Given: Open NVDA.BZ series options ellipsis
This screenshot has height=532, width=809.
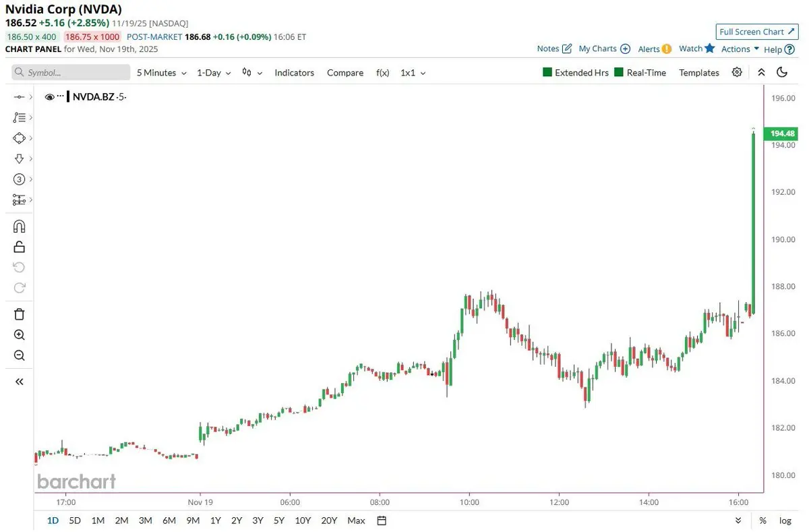Looking at the screenshot, I should point(60,96).
